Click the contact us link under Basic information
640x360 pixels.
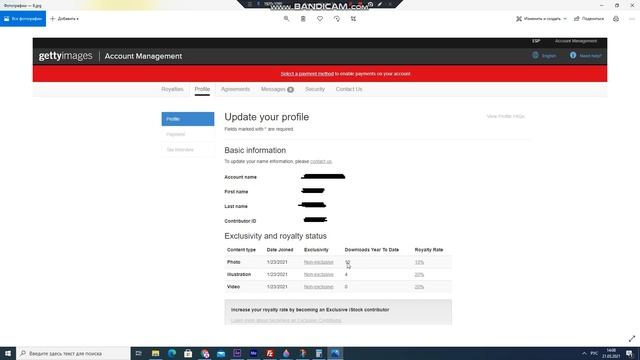321,162
